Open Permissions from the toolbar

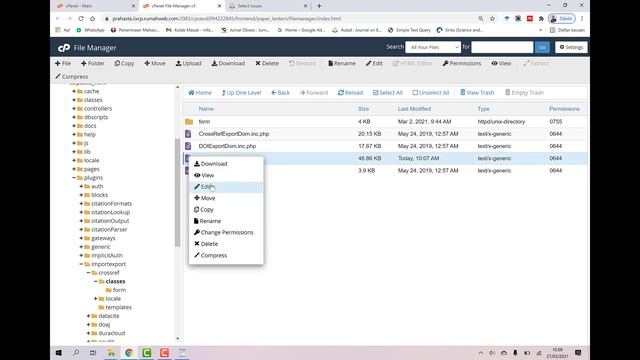[x=462, y=63]
